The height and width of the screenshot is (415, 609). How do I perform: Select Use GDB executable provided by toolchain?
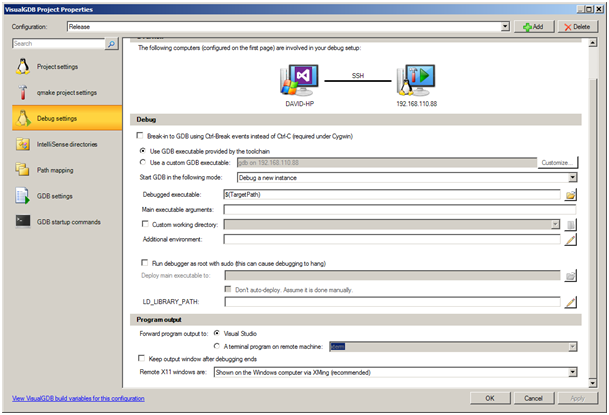(143, 151)
